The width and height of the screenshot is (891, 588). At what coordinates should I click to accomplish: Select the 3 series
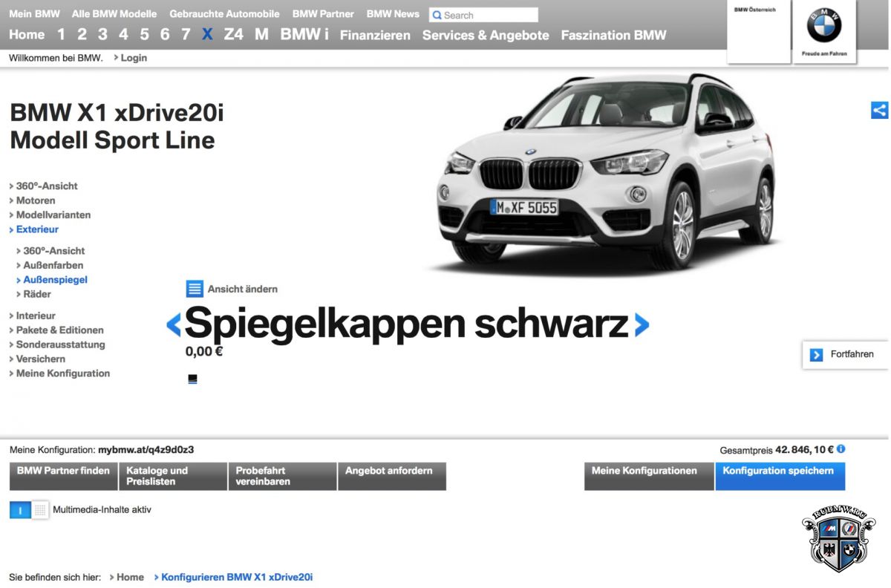(x=102, y=35)
